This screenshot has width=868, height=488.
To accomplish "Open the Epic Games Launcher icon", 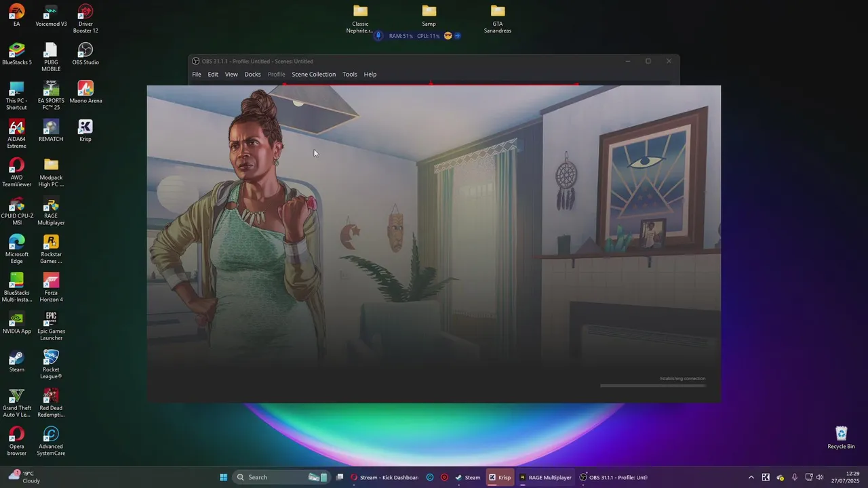I will [51, 326].
